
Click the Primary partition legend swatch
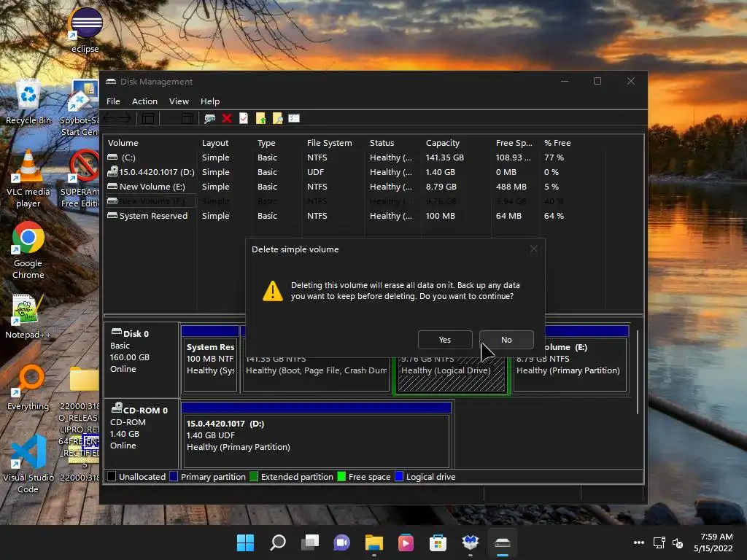pos(174,477)
